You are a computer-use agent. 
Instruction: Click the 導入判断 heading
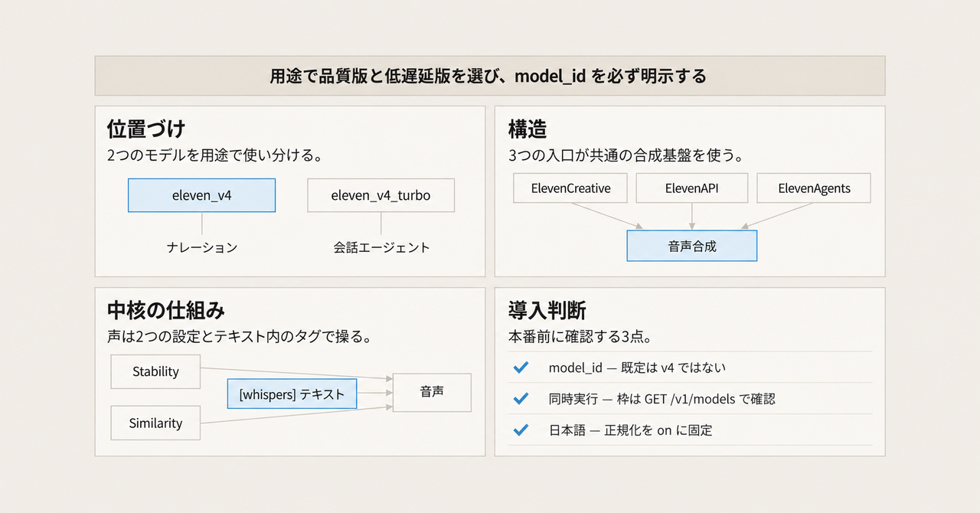point(547,310)
